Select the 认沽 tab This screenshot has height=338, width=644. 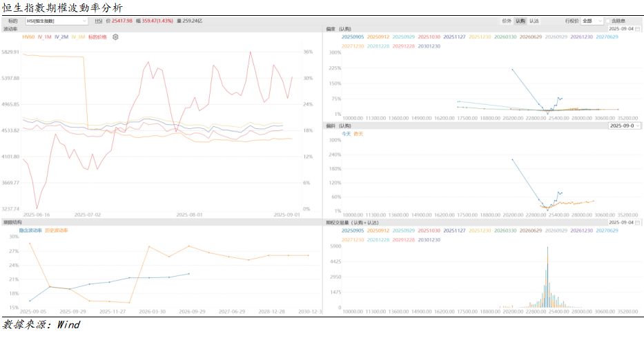[x=534, y=21]
